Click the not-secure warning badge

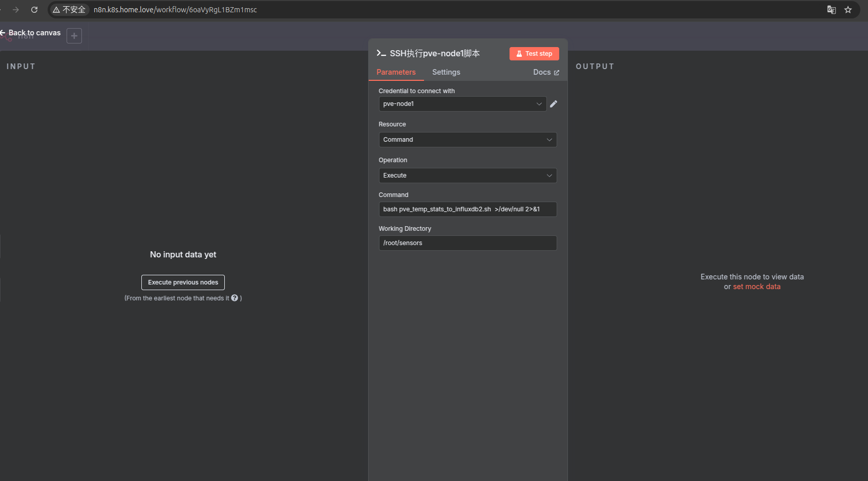coord(69,10)
